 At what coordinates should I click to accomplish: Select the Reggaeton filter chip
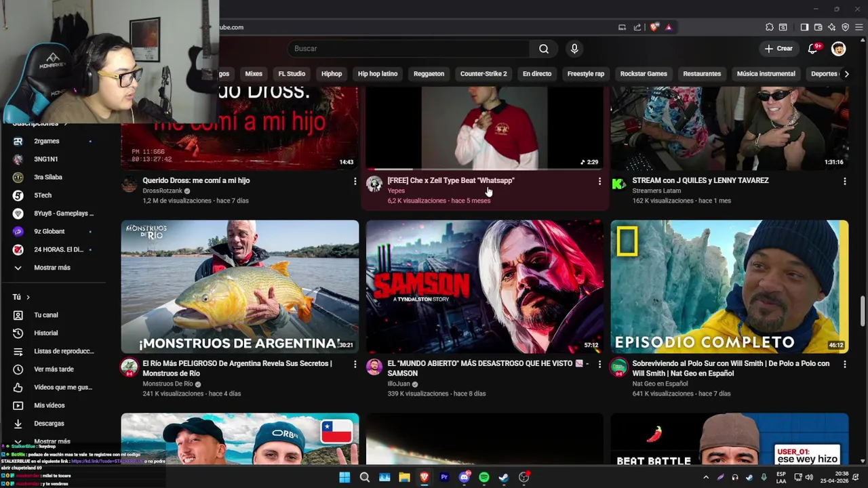click(x=429, y=74)
